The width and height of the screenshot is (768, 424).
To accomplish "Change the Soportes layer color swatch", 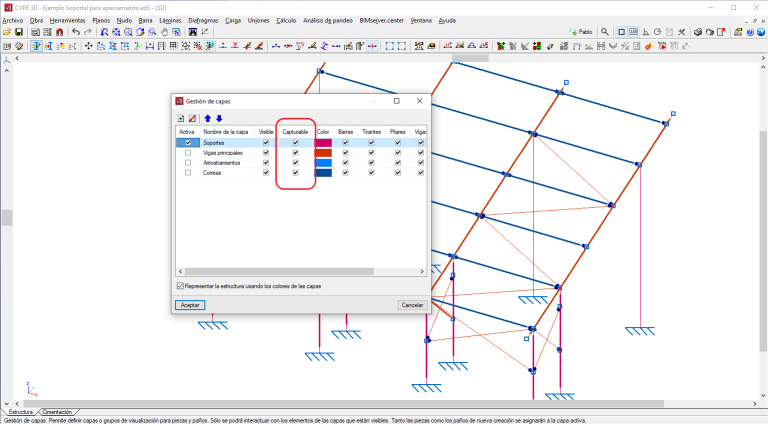I will point(323,143).
